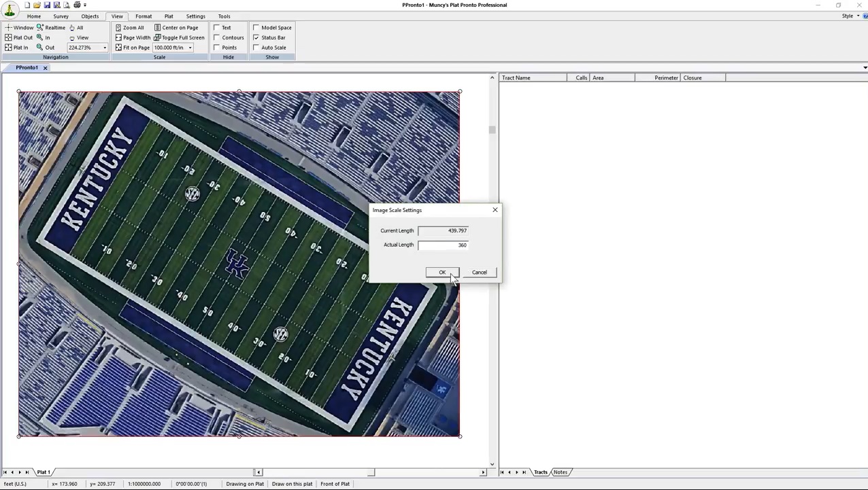This screenshot has height=490, width=868.
Task: Click the Print Preview icon
Action: click(x=67, y=5)
